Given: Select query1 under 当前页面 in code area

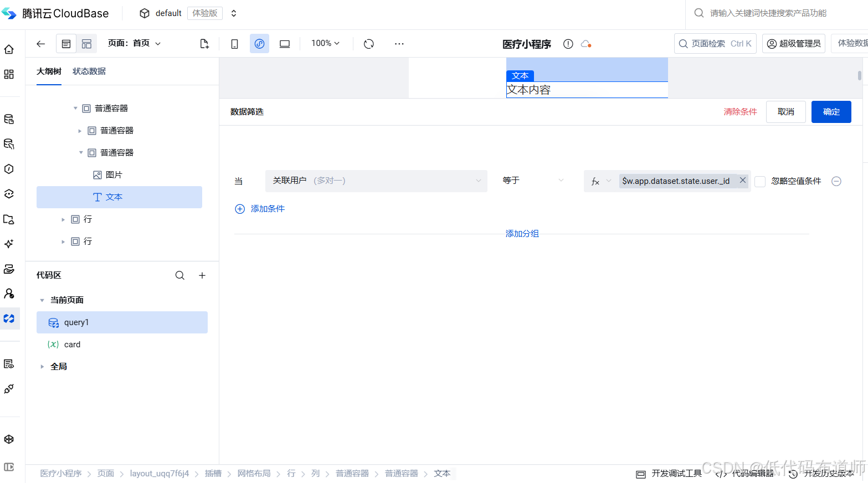Looking at the screenshot, I should pyautogui.click(x=76, y=322).
